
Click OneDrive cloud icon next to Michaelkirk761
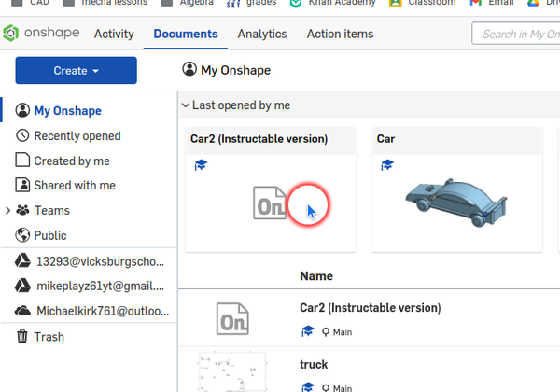22,311
